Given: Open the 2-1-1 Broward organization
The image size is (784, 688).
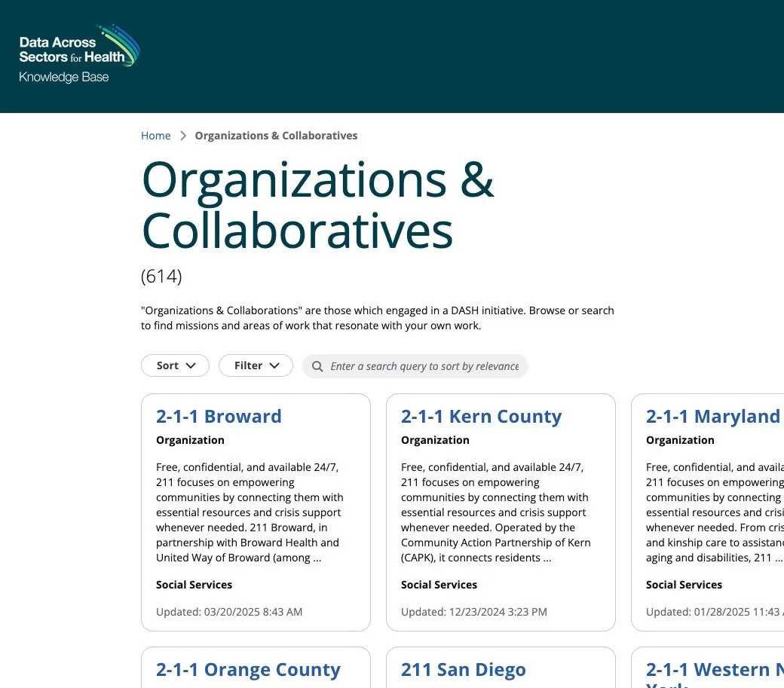Looking at the screenshot, I should 219,416.
